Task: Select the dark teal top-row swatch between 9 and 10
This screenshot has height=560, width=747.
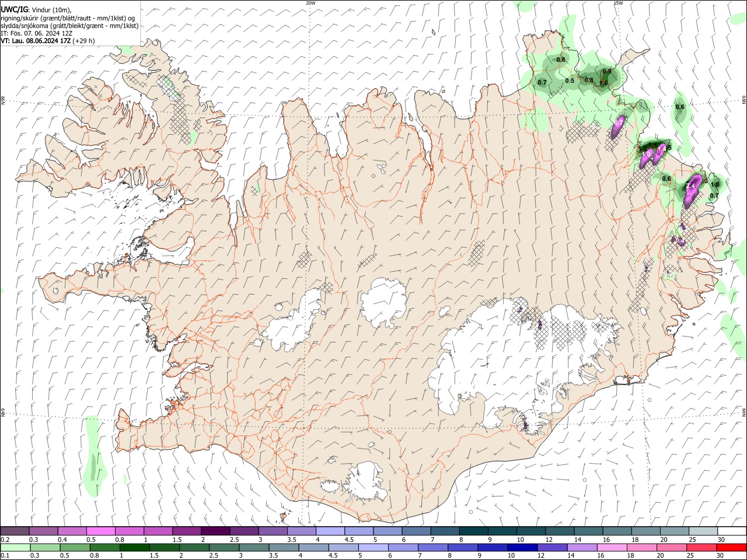Action: [501, 531]
